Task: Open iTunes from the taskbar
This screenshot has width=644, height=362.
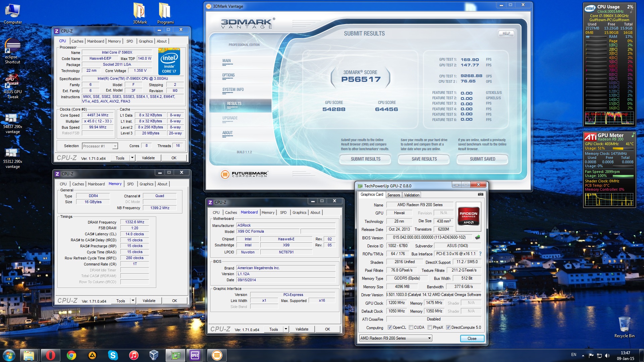Action: click(133, 355)
